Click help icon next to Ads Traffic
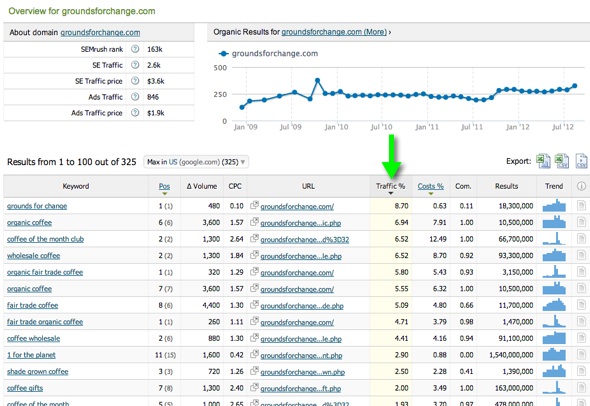The height and width of the screenshot is (406, 590). click(x=135, y=97)
